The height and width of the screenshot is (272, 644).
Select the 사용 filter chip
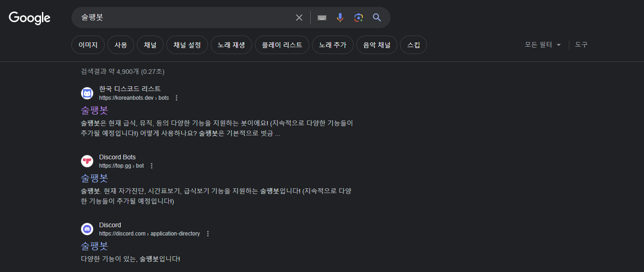point(121,45)
